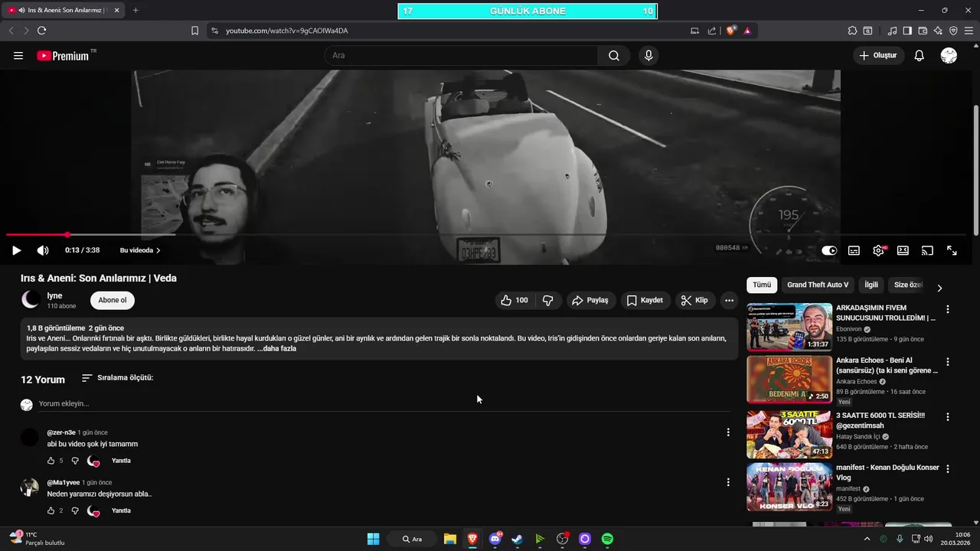Open the Kenan Doğulu Konser Vlog video
The image size is (980, 551).
tap(789, 486)
